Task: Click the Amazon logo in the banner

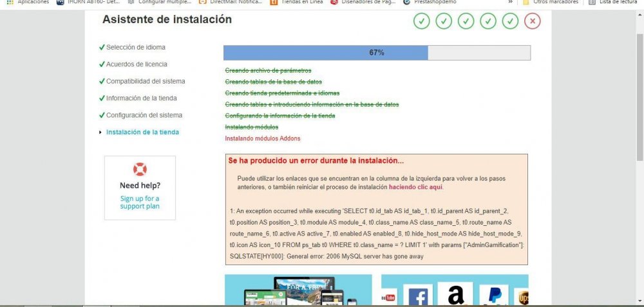Action: click(455, 295)
